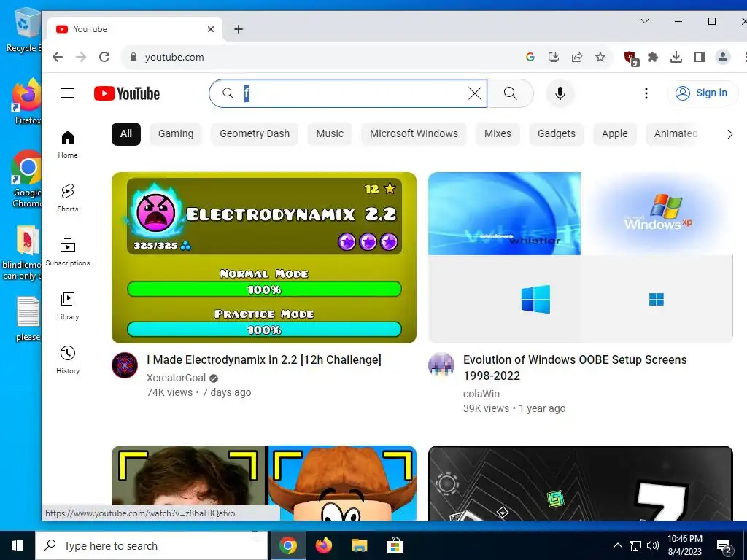Bookmark this page with the star

(x=600, y=57)
